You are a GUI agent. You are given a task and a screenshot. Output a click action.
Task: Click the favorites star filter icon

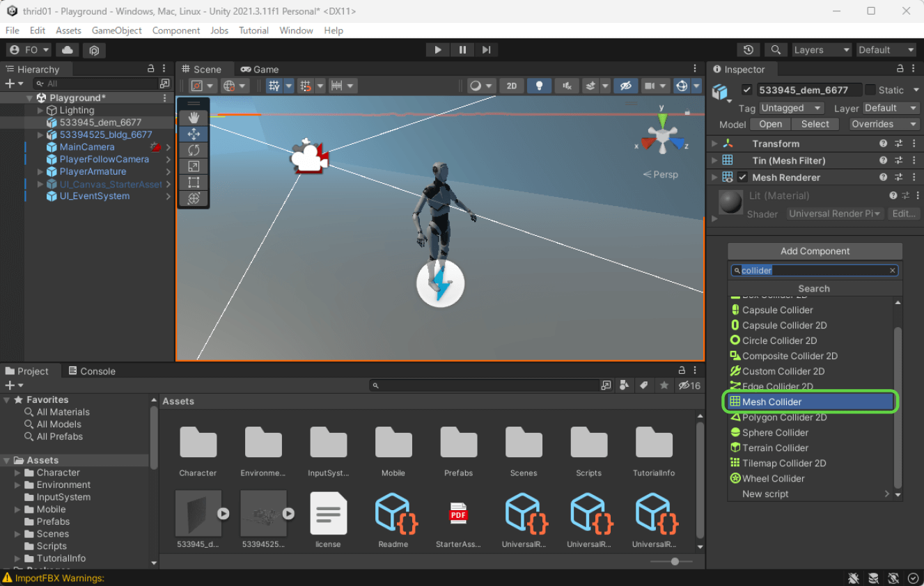(664, 385)
